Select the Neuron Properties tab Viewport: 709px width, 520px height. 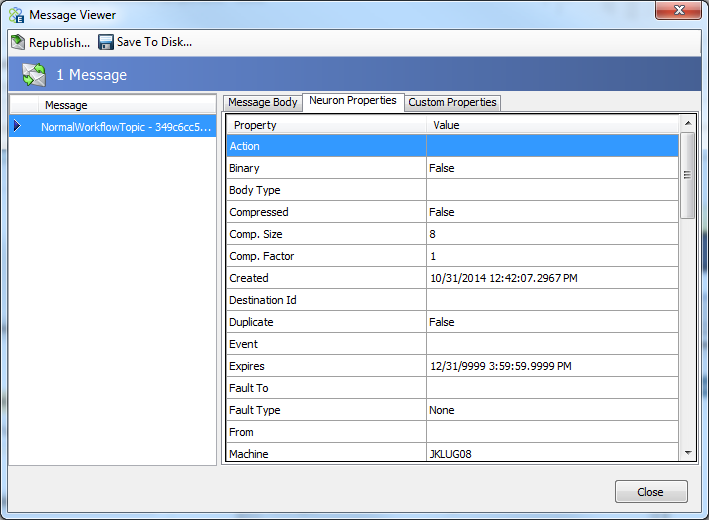353,101
